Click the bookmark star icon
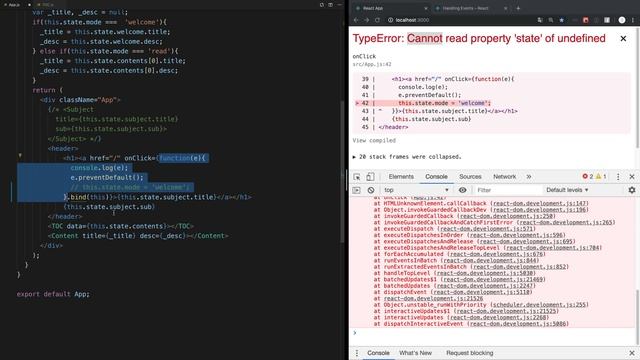This screenshot has height=360, width=640. click(562, 20)
